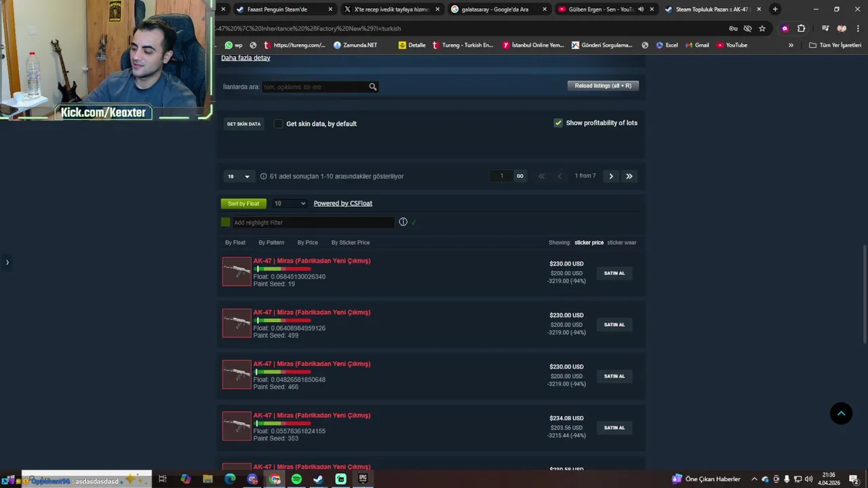Open a new browser tab with plus
Viewport: 868px width, 488px height.
775,9
